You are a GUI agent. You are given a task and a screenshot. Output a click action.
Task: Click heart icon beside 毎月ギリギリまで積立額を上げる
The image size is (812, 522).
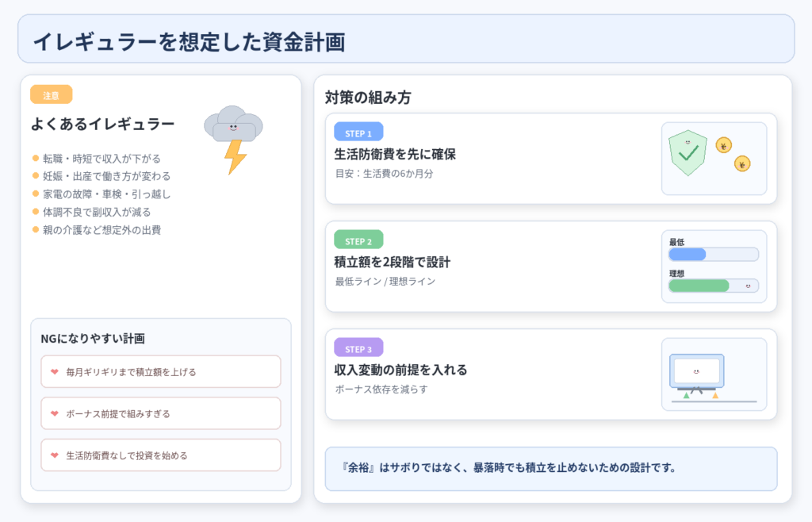click(x=55, y=371)
